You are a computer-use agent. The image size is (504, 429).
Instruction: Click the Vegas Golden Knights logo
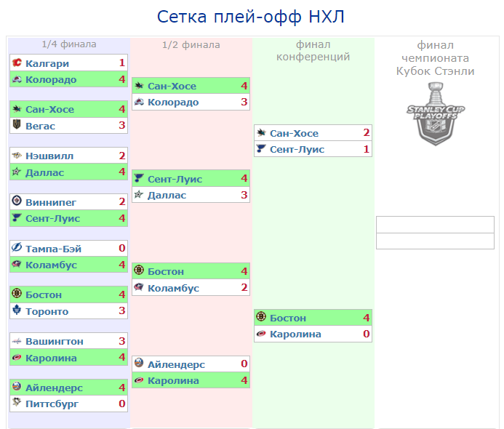(x=17, y=126)
